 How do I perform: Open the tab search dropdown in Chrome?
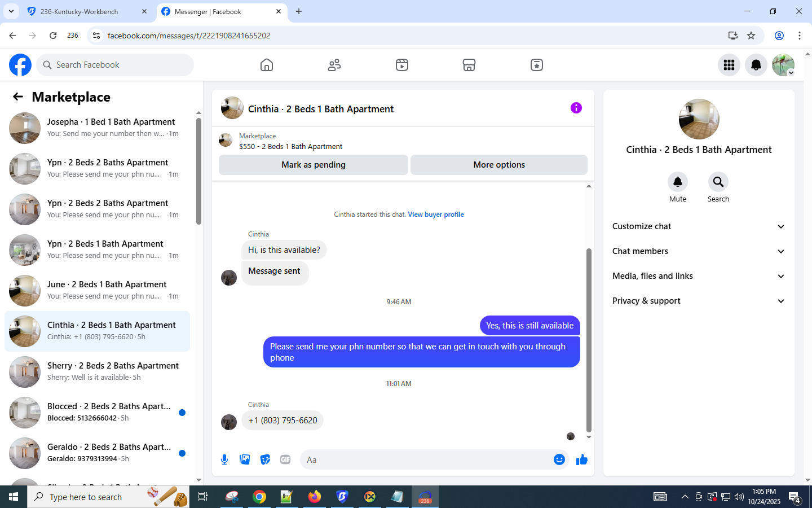[11, 11]
